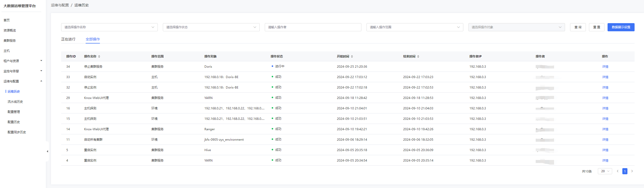The width and height of the screenshot is (644, 188).
Task: Collapse the sidebar with arrow handle
Action: click(x=47, y=151)
